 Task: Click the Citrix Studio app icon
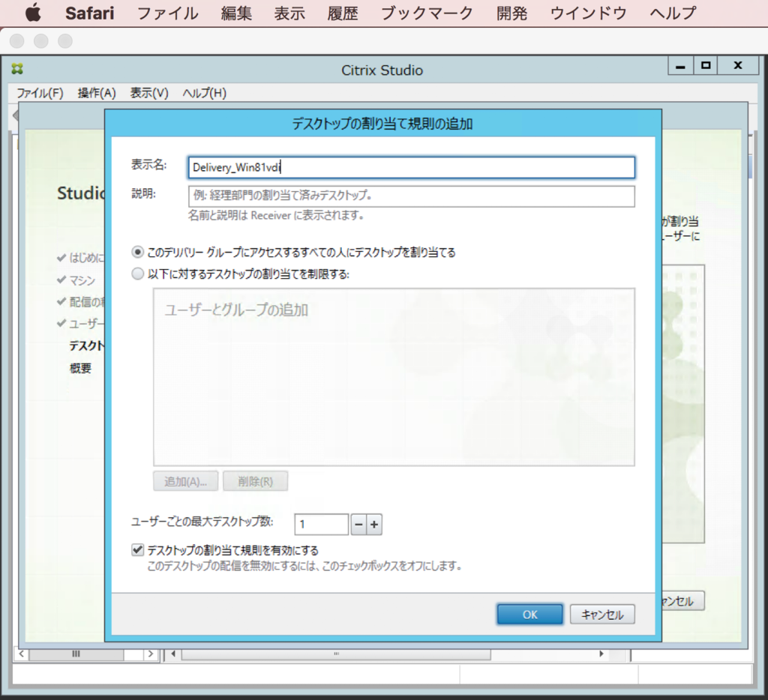17,68
